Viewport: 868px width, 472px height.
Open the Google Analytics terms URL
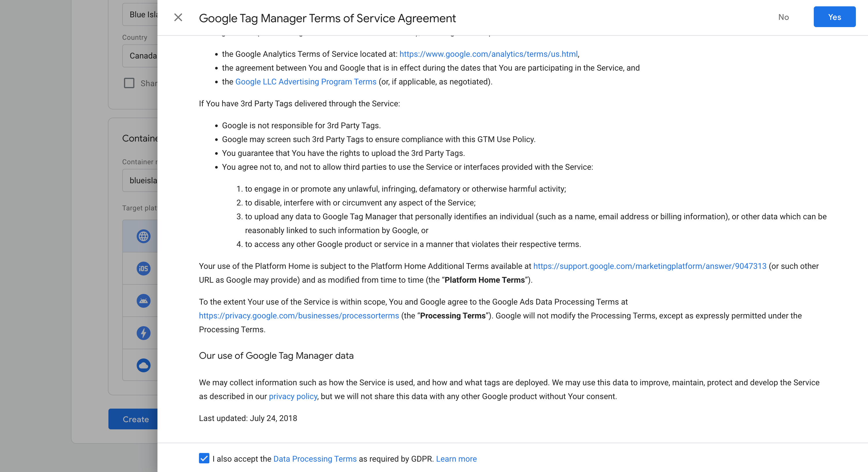tap(488, 54)
